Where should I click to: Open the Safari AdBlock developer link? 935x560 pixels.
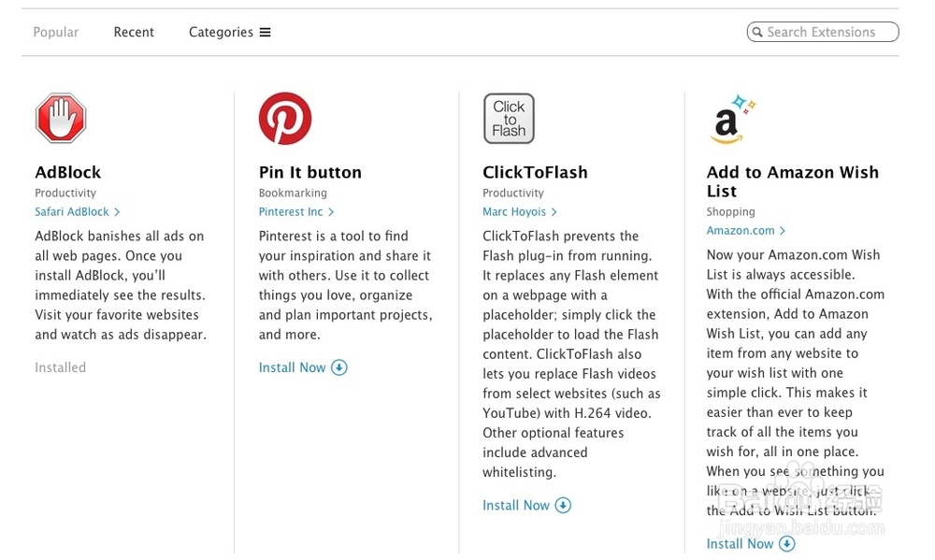pyautogui.click(x=77, y=212)
